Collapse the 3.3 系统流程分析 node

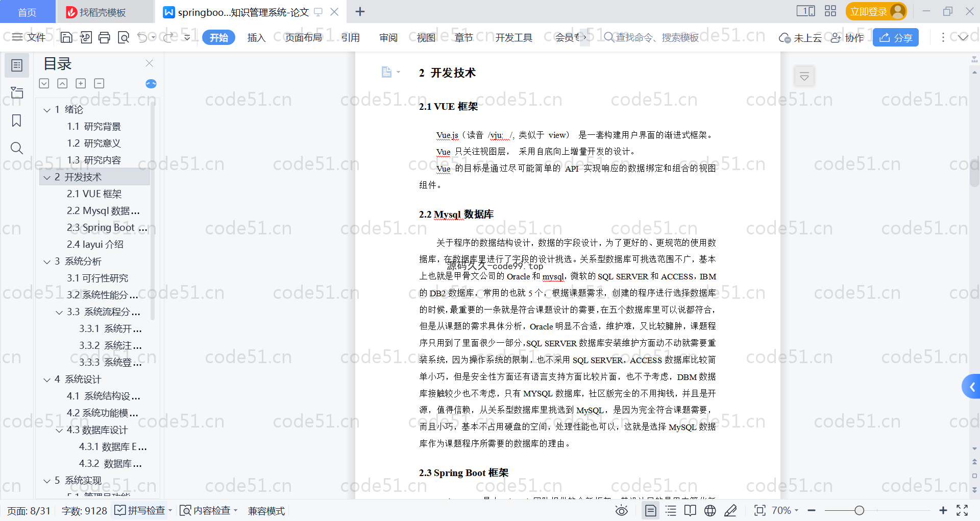click(59, 312)
